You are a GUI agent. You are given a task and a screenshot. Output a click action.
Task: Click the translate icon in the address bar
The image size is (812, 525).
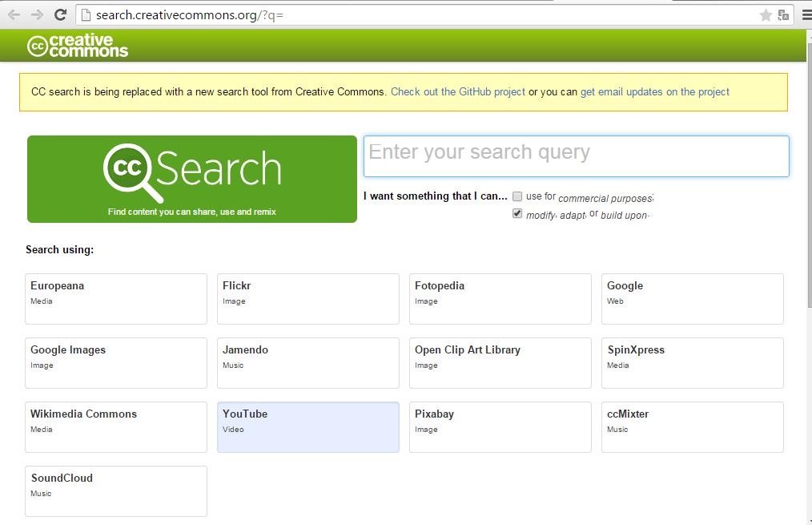(783, 15)
